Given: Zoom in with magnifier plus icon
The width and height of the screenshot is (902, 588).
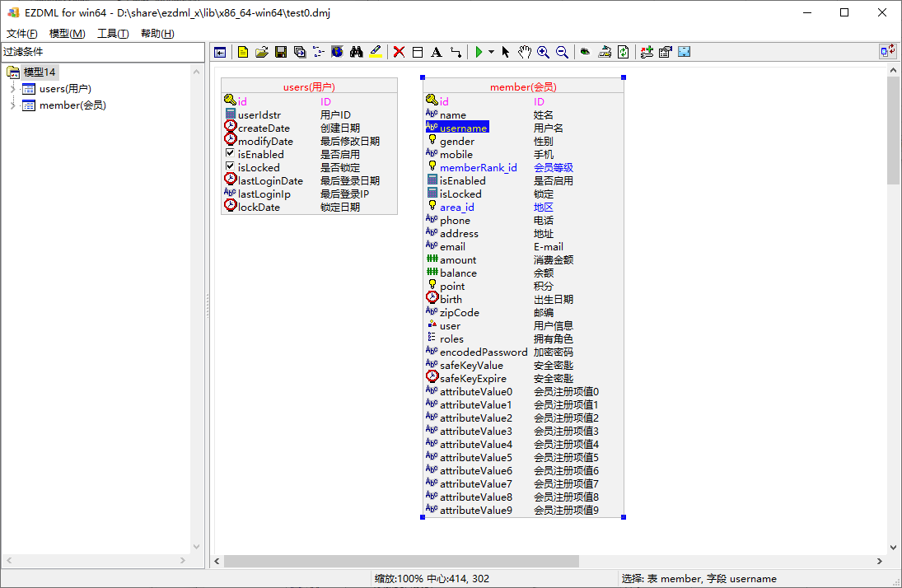Looking at the screenshot, I should 543,53.
